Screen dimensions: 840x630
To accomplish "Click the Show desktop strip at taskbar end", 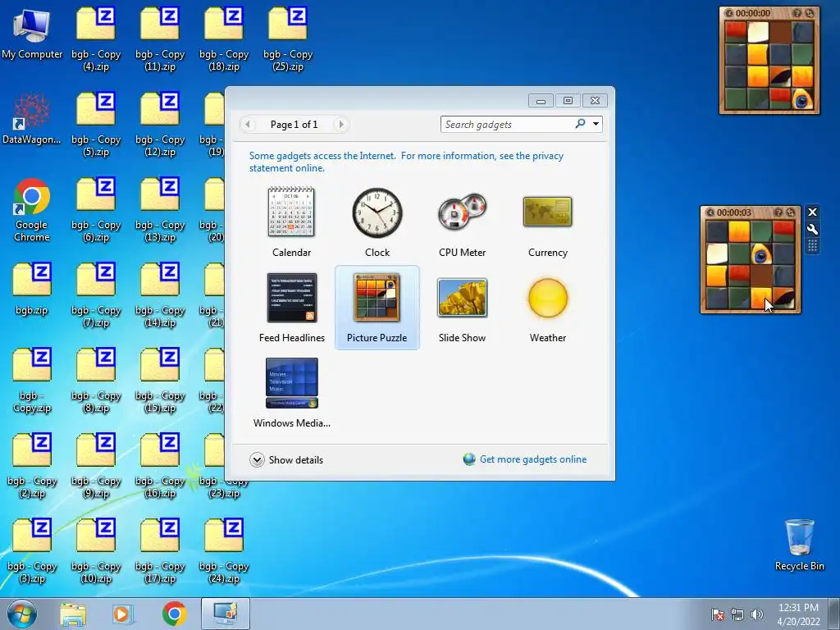I will (x=834, y=614).
